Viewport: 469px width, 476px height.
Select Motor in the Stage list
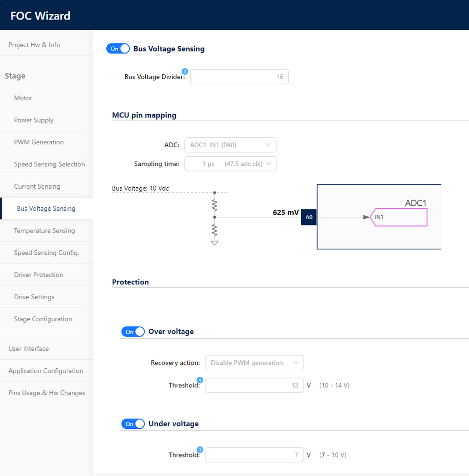[x=23, y=98]
